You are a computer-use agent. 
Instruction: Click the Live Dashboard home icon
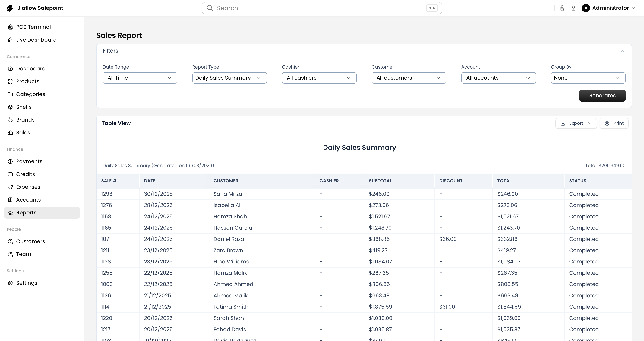coord(10,40)
